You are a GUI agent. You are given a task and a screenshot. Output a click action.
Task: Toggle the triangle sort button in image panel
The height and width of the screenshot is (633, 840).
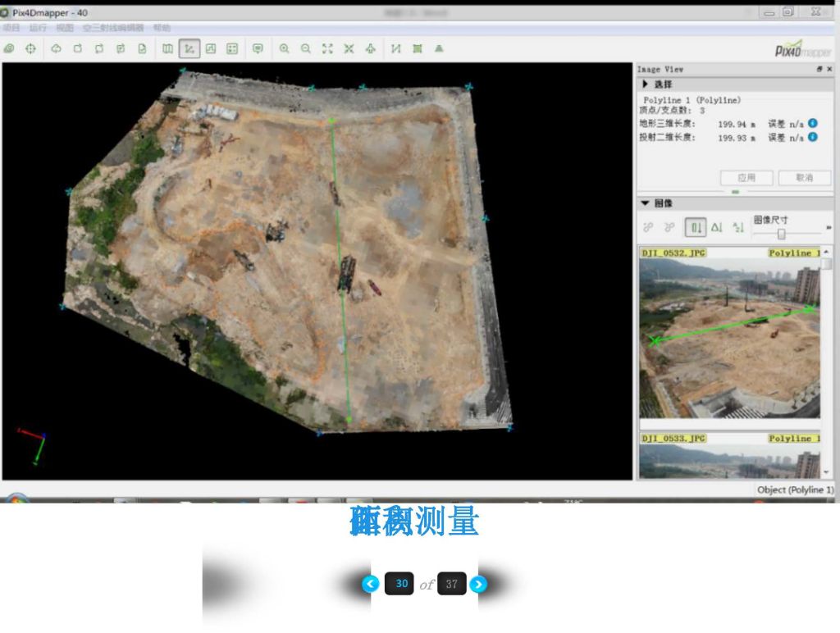tap(717, 227)
